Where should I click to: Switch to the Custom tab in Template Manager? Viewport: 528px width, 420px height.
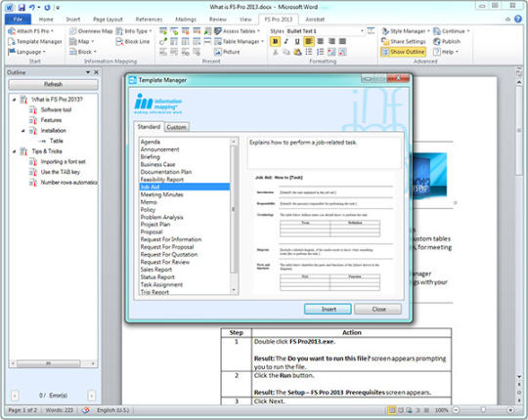176,127
